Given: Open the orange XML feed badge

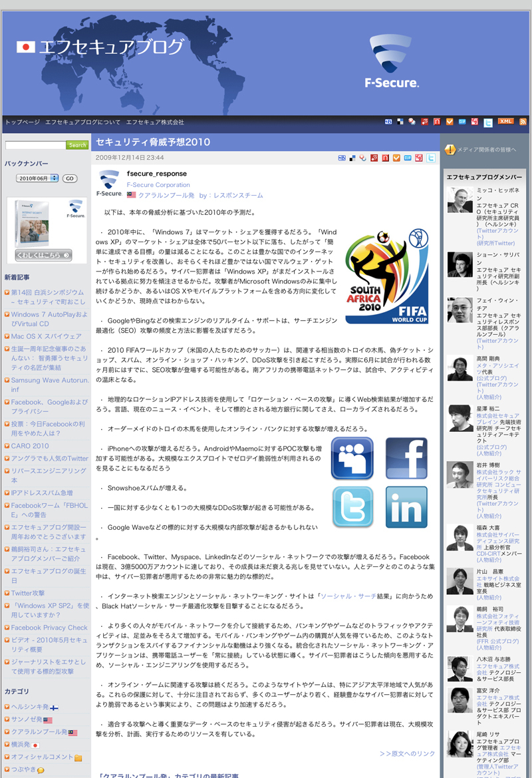Looking at the screenshot, I should (505, 121).
